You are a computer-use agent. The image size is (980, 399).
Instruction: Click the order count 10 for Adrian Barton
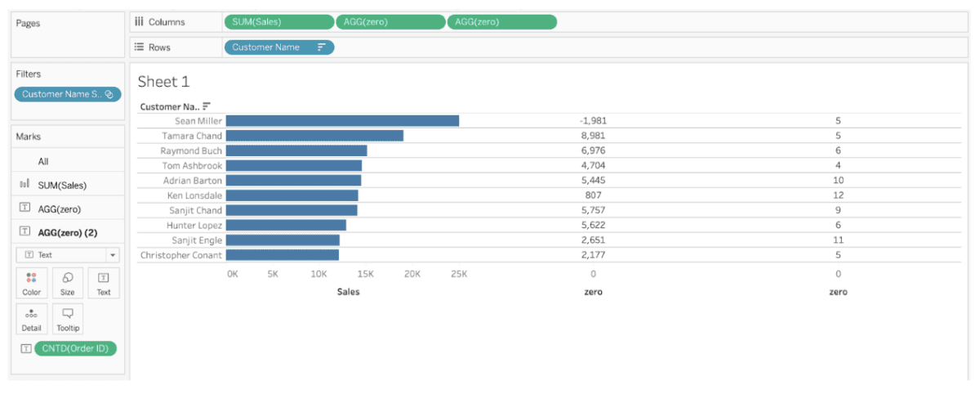click(838, 181)
